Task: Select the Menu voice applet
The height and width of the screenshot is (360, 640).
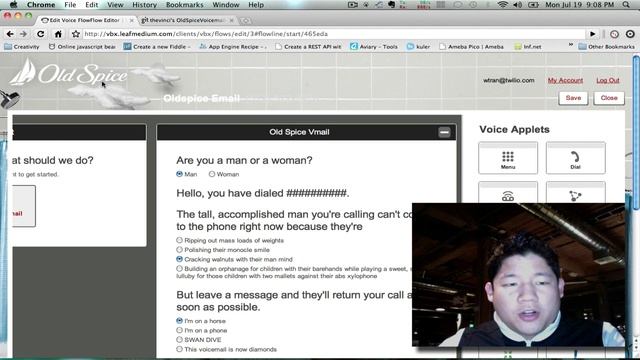Action: [x=508, y=158]
